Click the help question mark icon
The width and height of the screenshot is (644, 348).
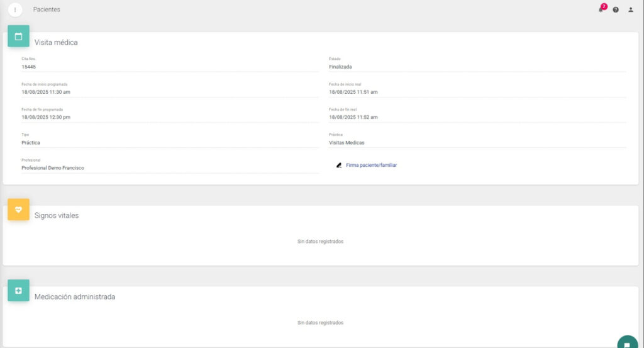(x=616, y=10)
